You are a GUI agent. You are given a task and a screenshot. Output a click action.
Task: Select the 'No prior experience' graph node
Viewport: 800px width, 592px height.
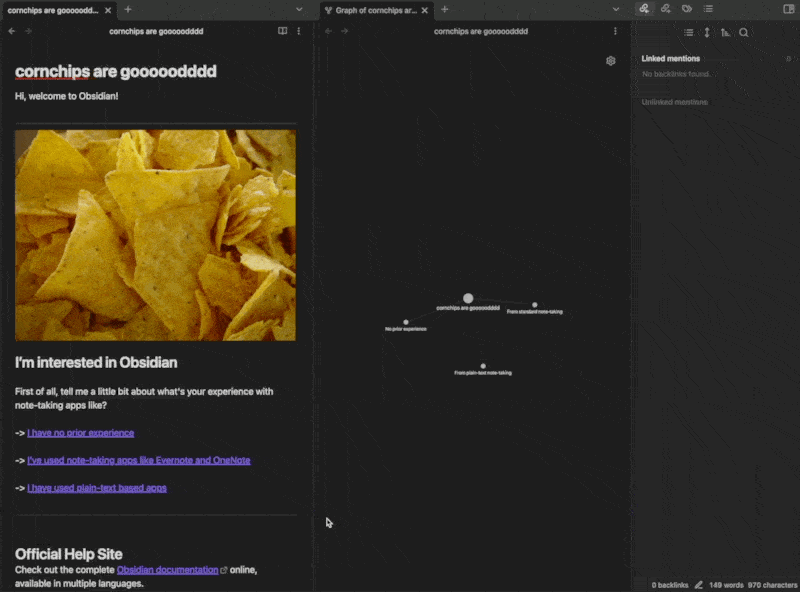(x=406, y=322)
